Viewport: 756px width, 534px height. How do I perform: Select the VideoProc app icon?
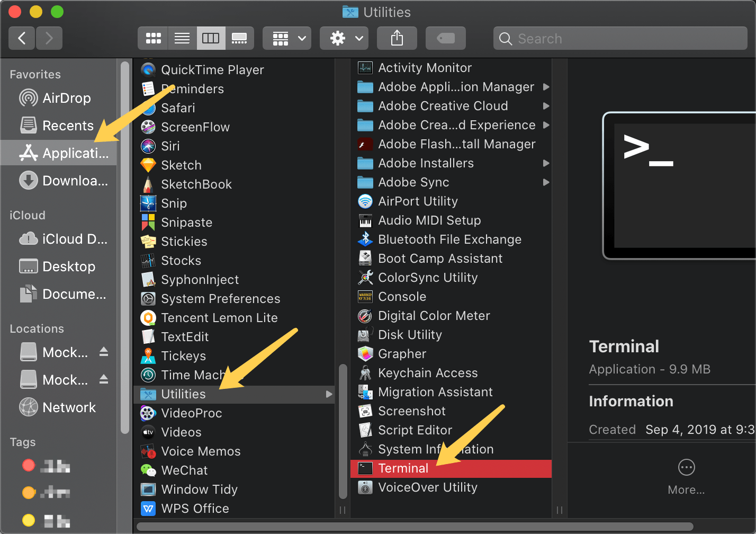click(x=148, y=413)
